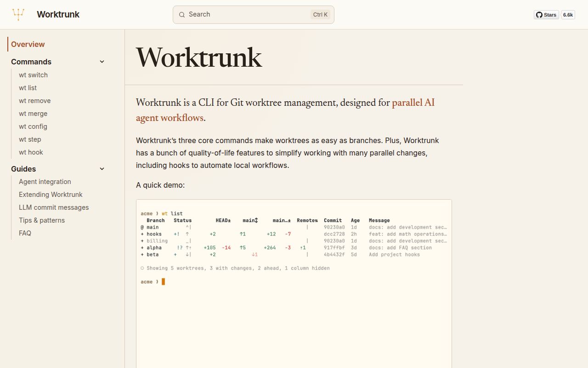Image resolution: width=588 pixels, height=368 pixels.
Task: Click the 'A quick demo:' text
Action: pos(160,185)
